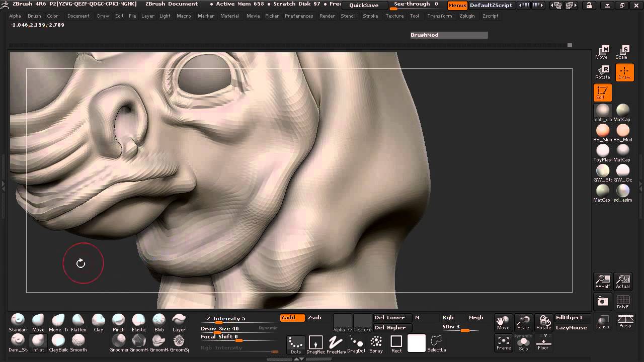Open the Material menu

pyautogui.click(x=229, y=16)
